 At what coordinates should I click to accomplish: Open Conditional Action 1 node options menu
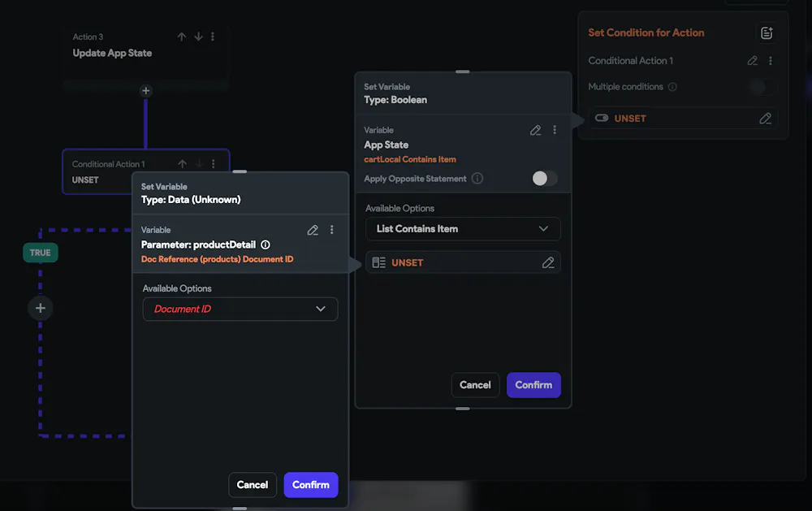pos(214,164)
